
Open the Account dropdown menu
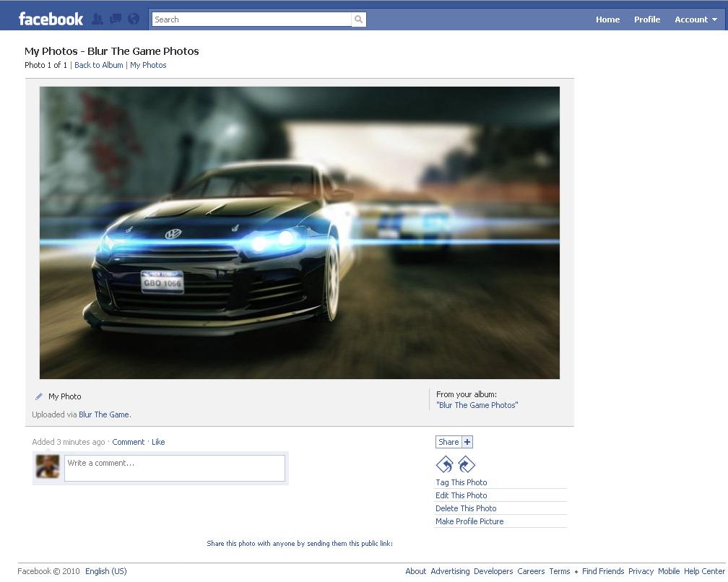[695, 19]
